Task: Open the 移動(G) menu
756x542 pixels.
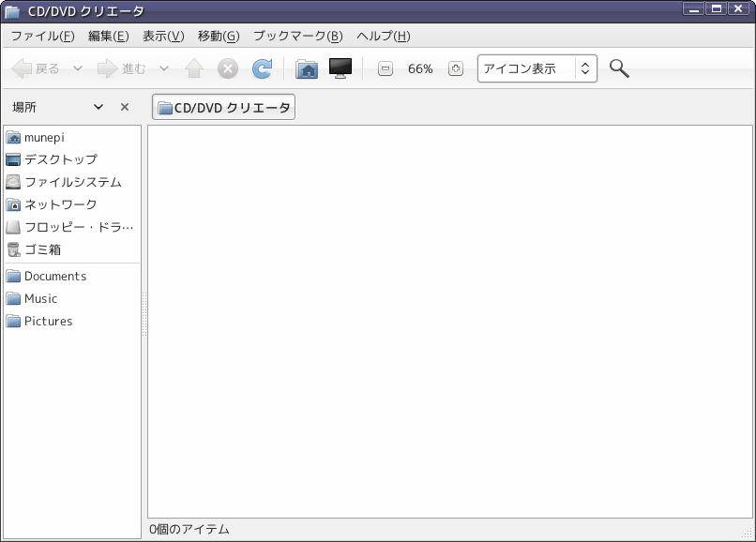Action: [x=219, y=37]
